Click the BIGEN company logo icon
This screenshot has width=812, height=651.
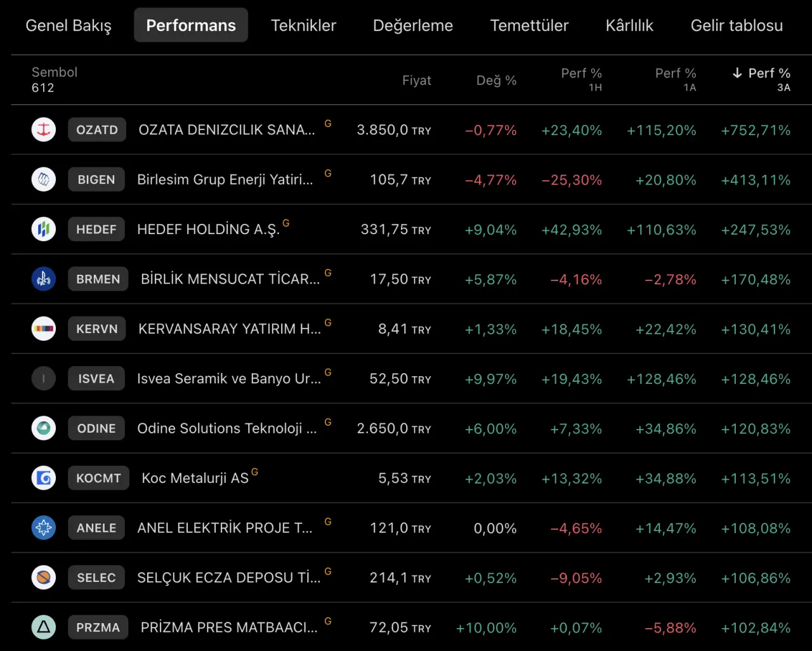[44, 180]
